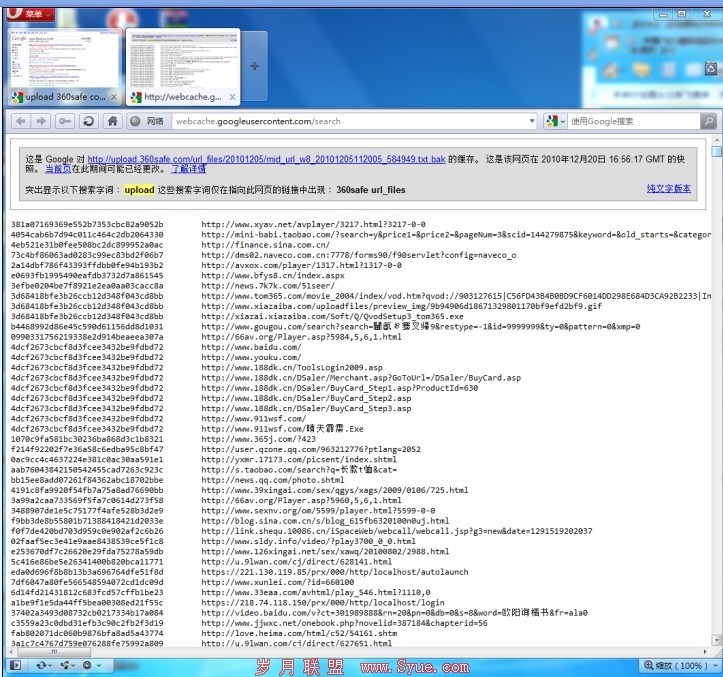Click the horizontal scrollbar right arrow

click(705, 652)
